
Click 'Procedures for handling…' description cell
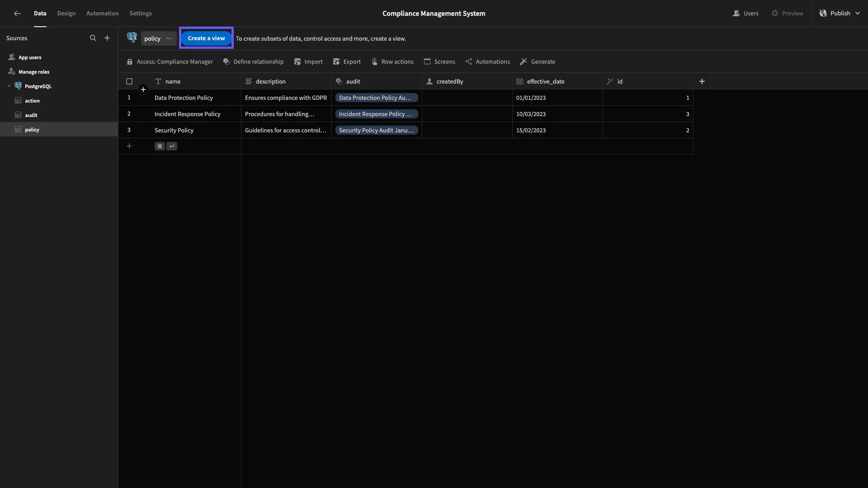pyautogui.click(x=286, y=114)
